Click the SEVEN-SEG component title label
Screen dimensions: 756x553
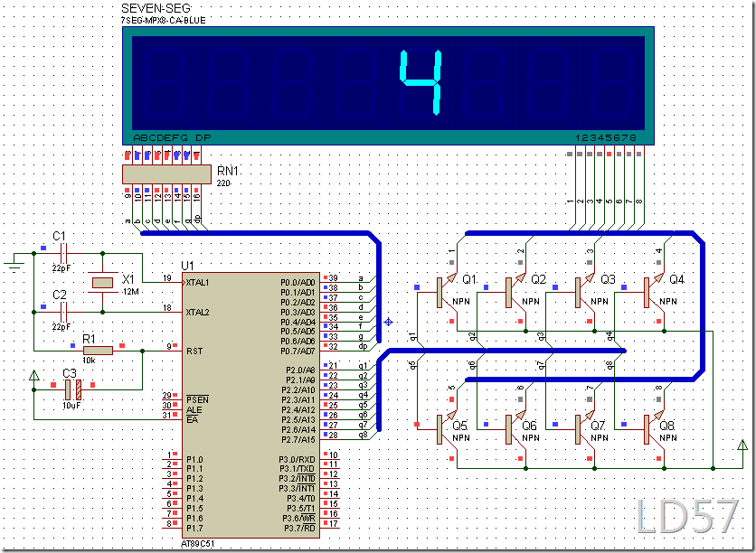click(150, 8)
